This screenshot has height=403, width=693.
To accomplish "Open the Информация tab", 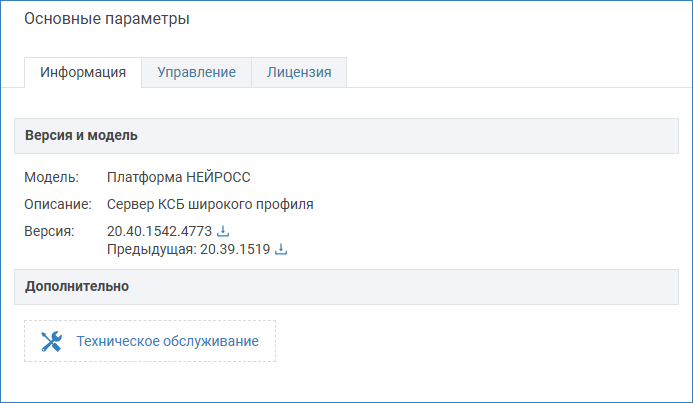I will 83,72.
